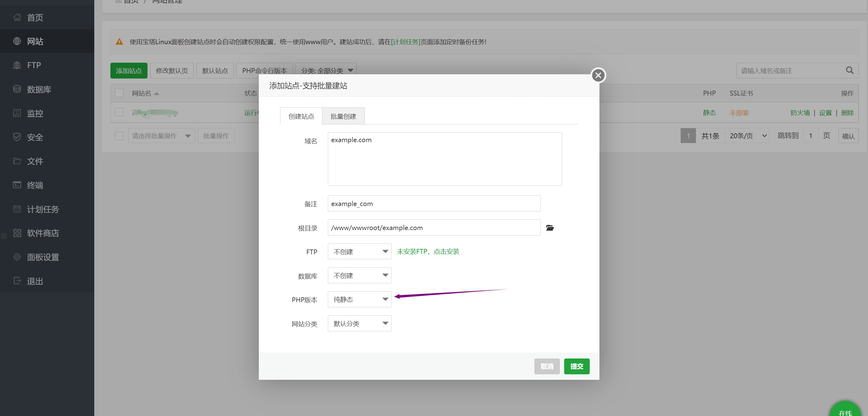Click the 面板设置 gear icon
This screenshot has width=868, height=416.
tap(17, 257)
